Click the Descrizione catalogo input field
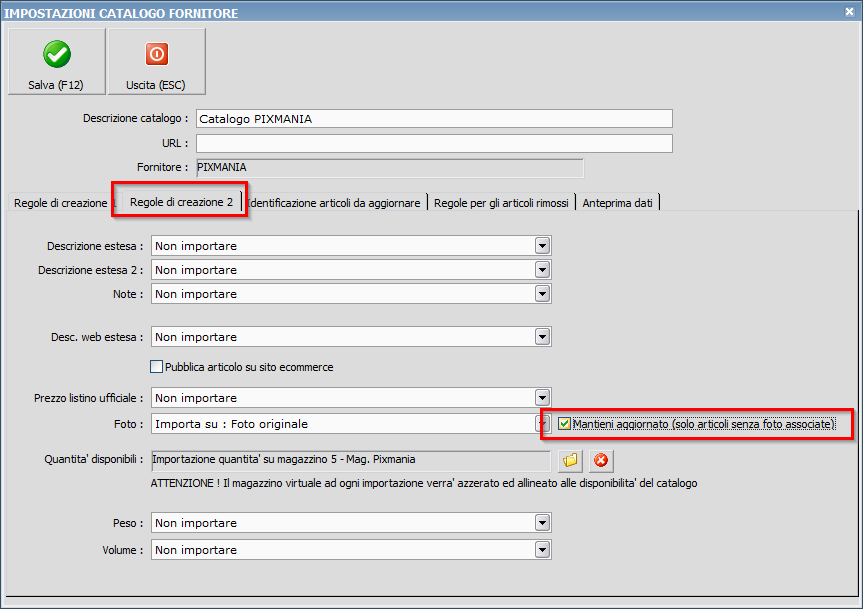Viewport: 863px width, 609px height. (434, 118)
